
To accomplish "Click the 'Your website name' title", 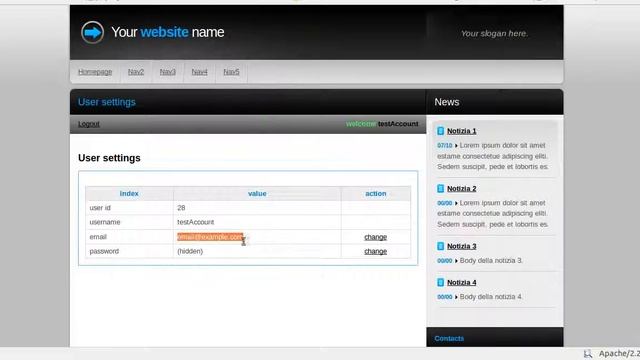I will click(168, 32).
